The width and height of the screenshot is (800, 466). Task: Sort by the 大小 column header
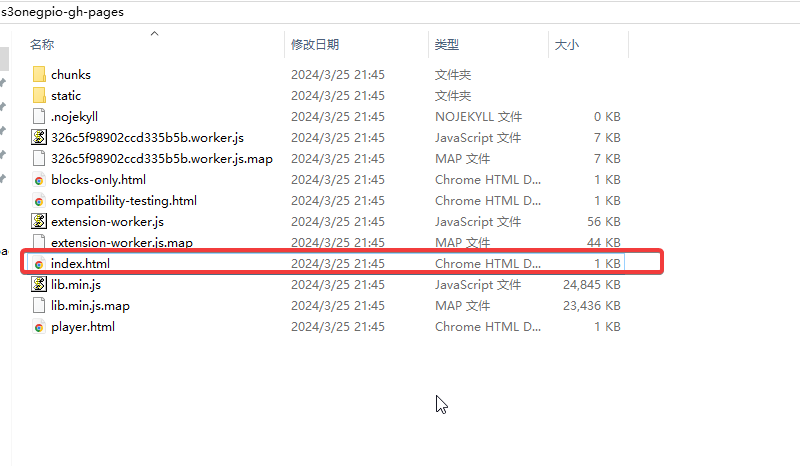566,44
